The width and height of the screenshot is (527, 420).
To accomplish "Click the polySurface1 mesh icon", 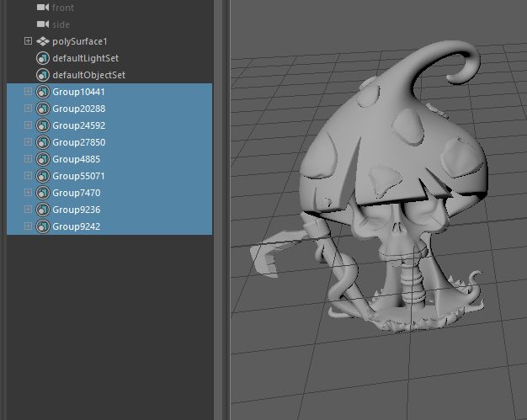I will pos(43,41).
